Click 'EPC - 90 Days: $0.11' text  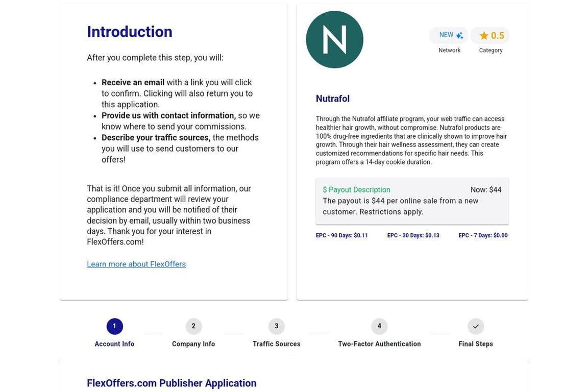[341, 235]
